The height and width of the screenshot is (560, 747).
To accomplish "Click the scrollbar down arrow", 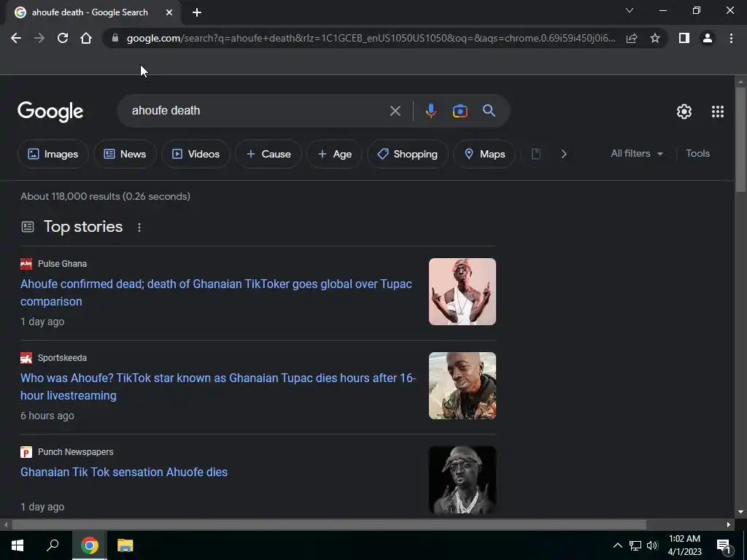I will point(740,512).
